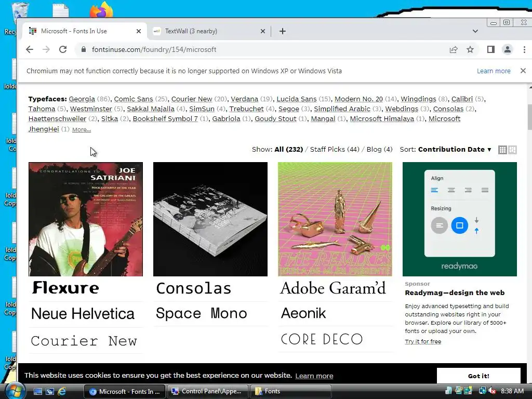Open the Neue Helvetica font sample
Screen dimensions: 532x399
(83, 314)
